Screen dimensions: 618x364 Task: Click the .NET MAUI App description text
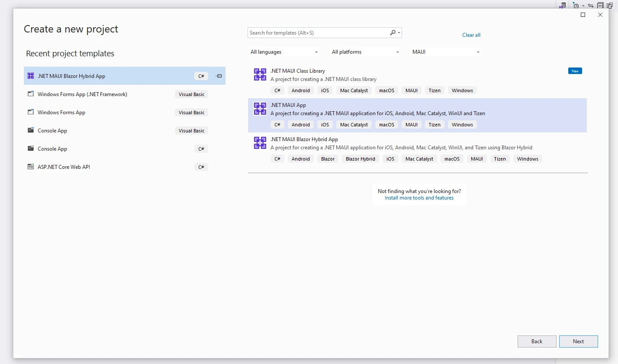pyautogui.click(x=378, y=113)
